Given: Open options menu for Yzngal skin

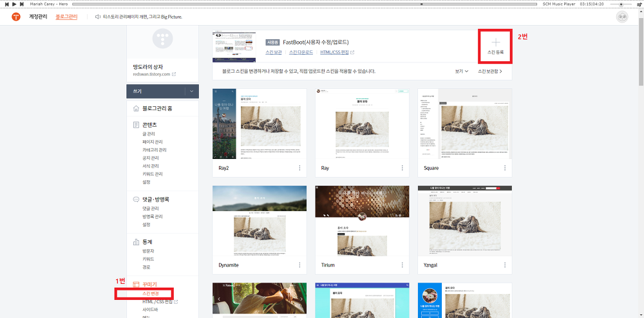Looking at the screenshot, I should tap(505, 265).
